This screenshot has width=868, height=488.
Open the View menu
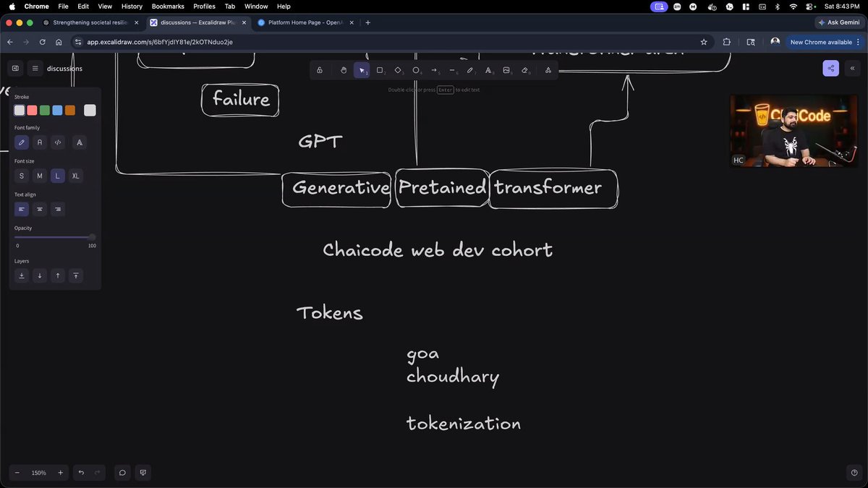[105, 6]
